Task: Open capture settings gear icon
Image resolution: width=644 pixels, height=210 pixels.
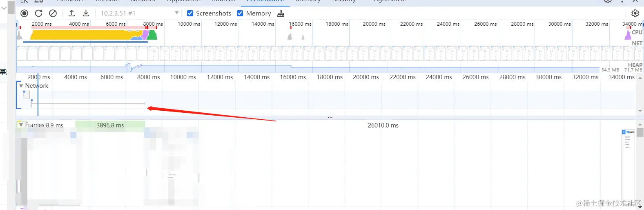Action: coord(635,13)
